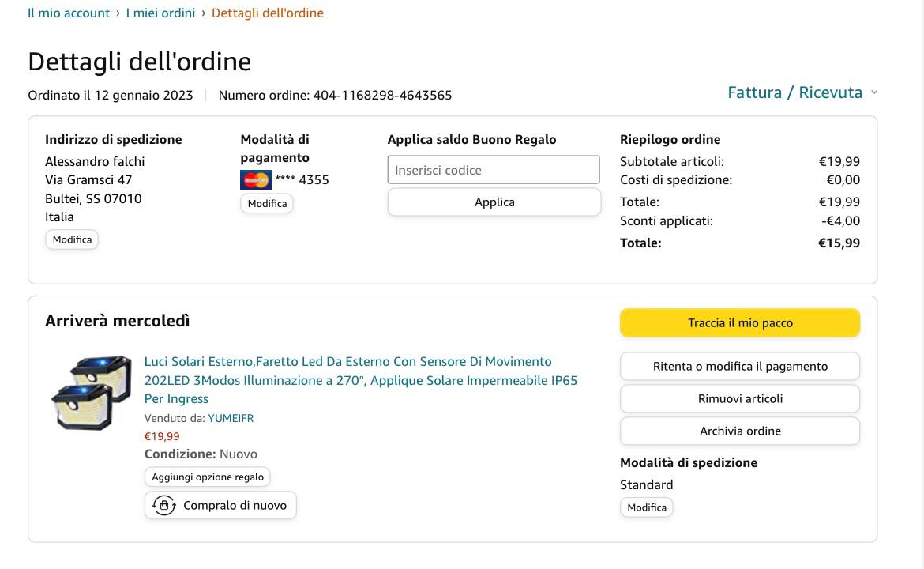Expand the Fattura / Ricevuta dropdown arrow
The image size is (924, 569).
tap(874, 92)
